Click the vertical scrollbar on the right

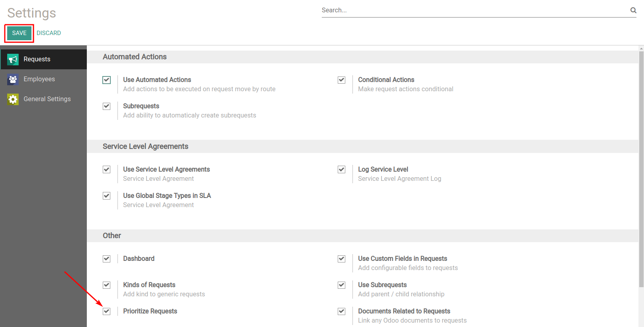point(641,167)
